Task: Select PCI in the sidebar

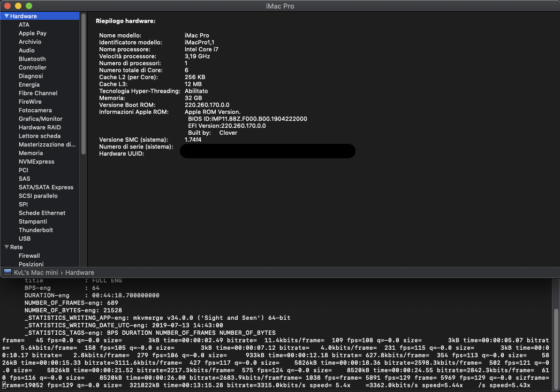Action: (23, 170)
